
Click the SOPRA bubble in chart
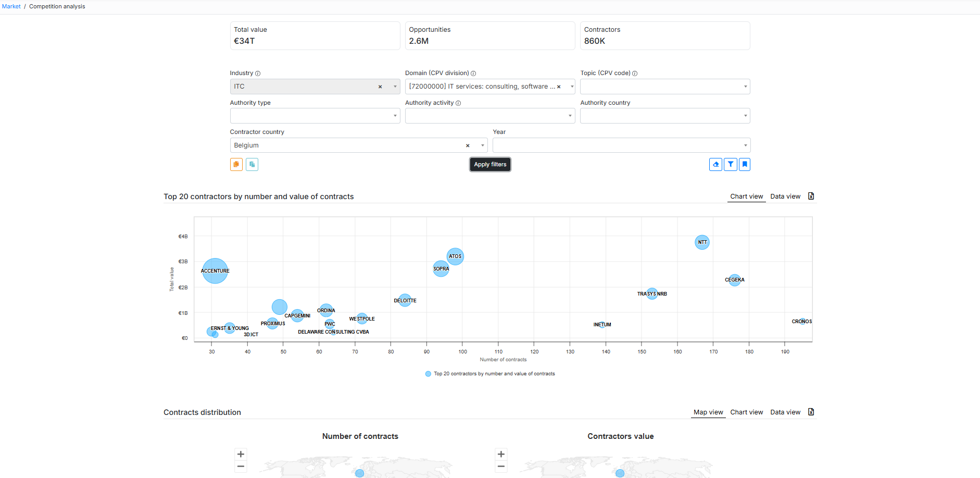pyautogui.click(x=441, y=268)
